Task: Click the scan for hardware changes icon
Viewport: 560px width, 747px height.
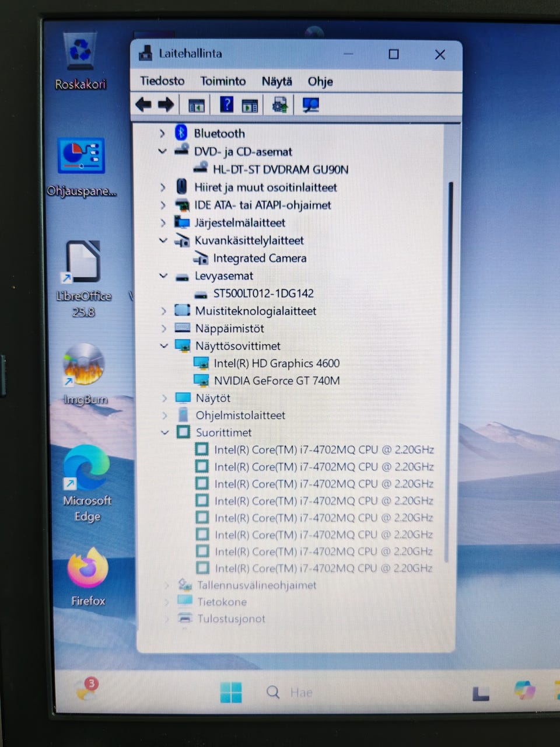Action: 310,105
